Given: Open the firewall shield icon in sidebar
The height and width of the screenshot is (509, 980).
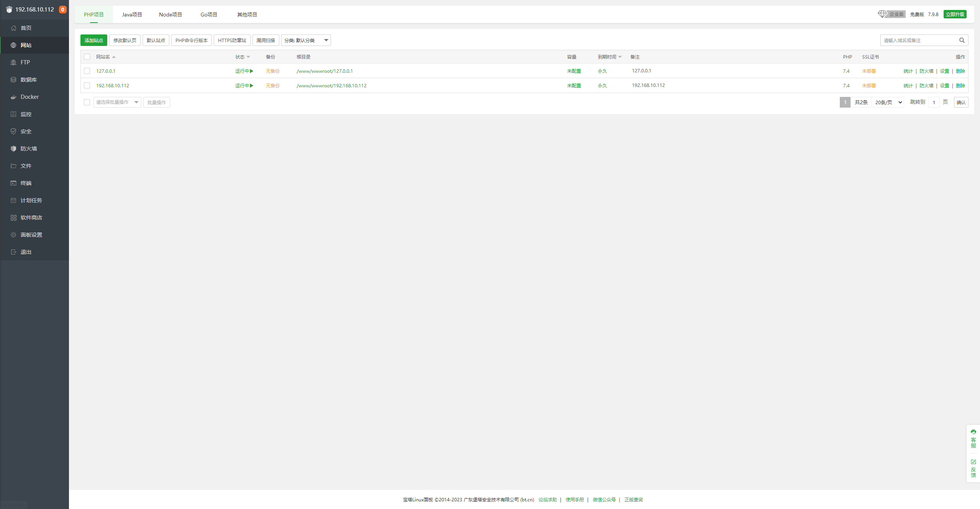Looking at the screenshot, I should coord(13,149).
